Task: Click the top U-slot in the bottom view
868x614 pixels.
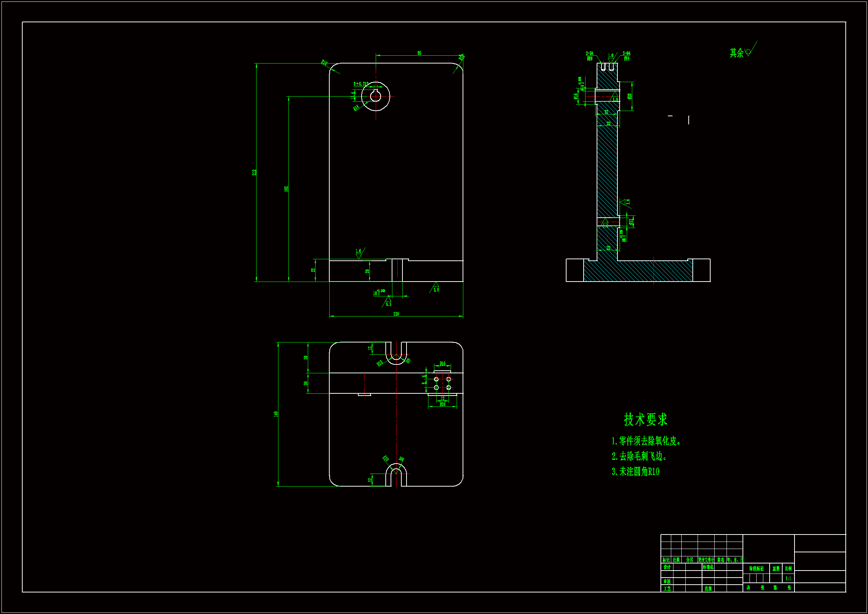Action: point(396,353)
